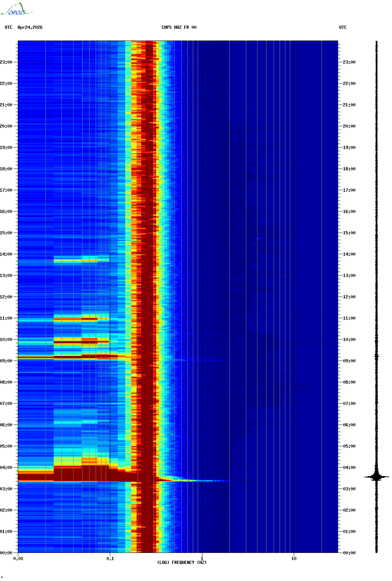Image resolution: width=392 pixels, height=581 pixels.
Task: Click the small seismogram burst near 09:15
Action: 377,356
